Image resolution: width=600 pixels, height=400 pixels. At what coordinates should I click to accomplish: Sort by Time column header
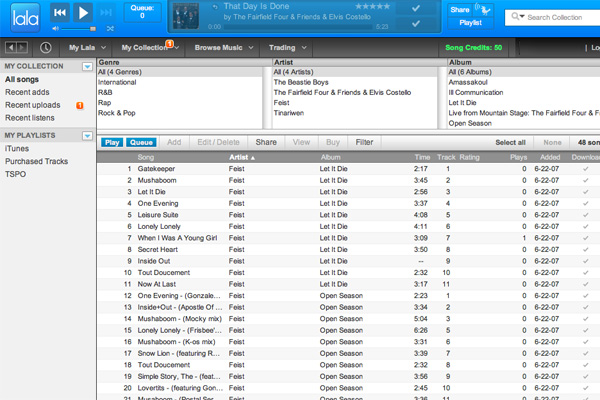pyautogui.click(x=422, y=157)
